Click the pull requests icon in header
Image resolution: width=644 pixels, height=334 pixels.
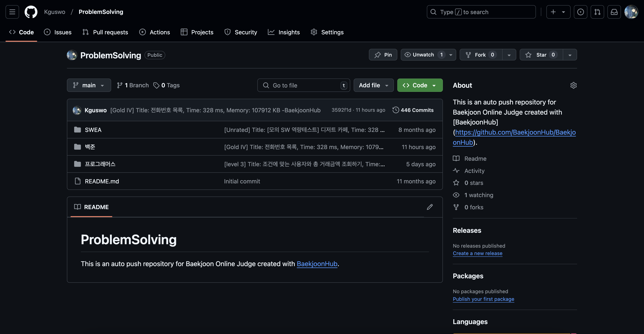(597, 12)
